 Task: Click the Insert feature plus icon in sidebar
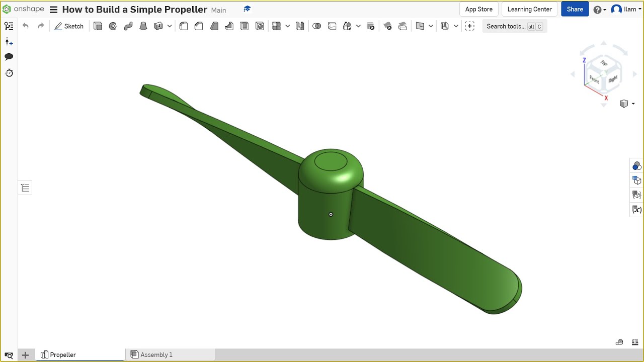9,42
